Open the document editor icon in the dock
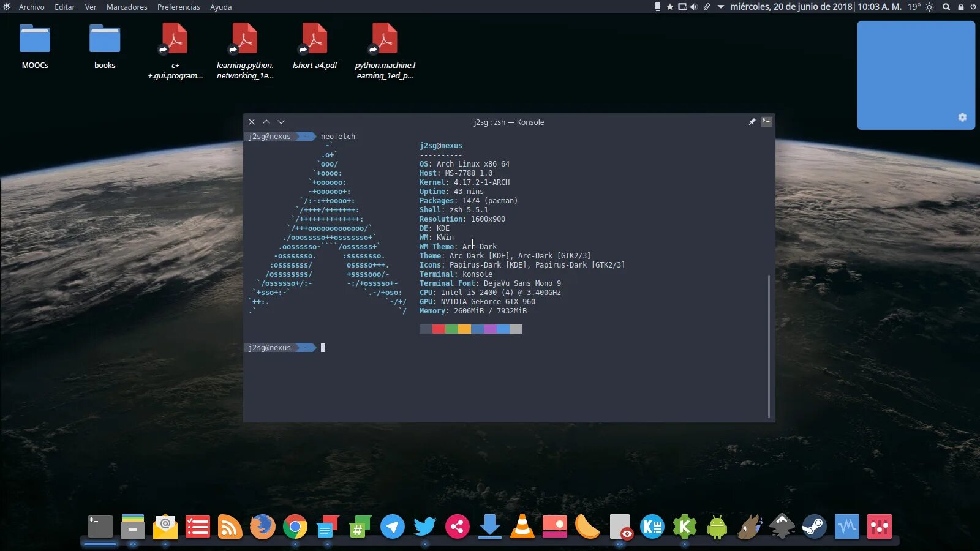 click(x=328, y=527)
